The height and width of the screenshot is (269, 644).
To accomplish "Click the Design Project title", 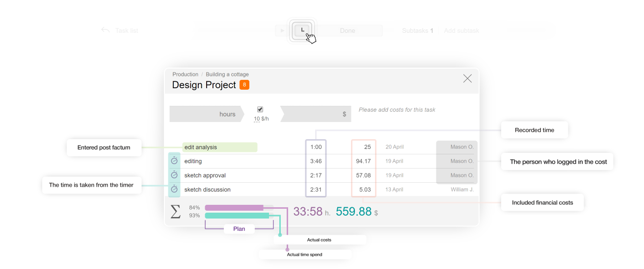I will [204, 85].
